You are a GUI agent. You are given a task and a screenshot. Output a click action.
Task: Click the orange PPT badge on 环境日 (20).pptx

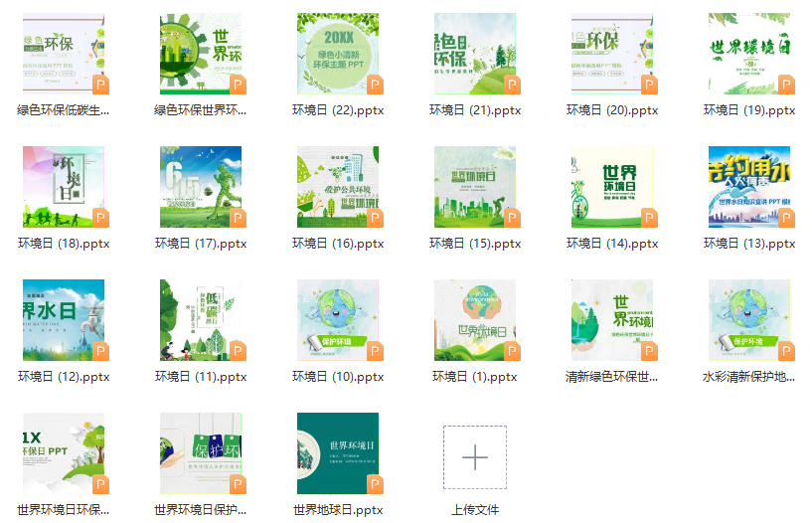point(649,85)
